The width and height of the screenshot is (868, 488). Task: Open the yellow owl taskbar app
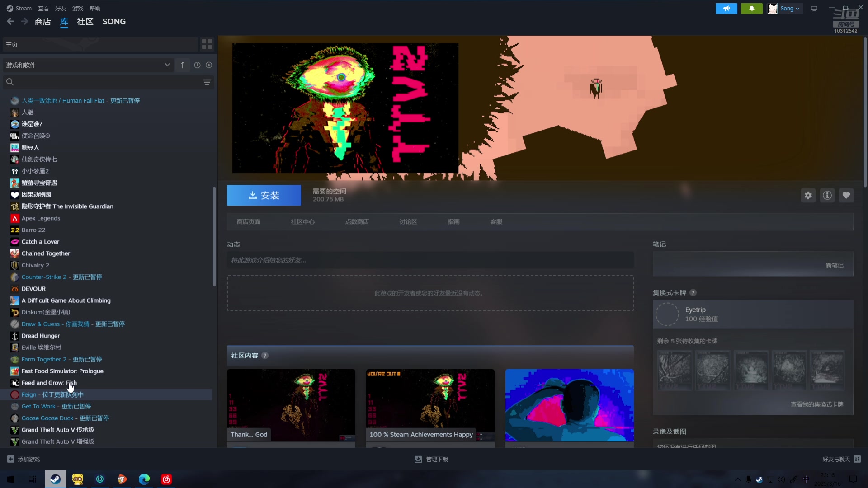[78, 479]
